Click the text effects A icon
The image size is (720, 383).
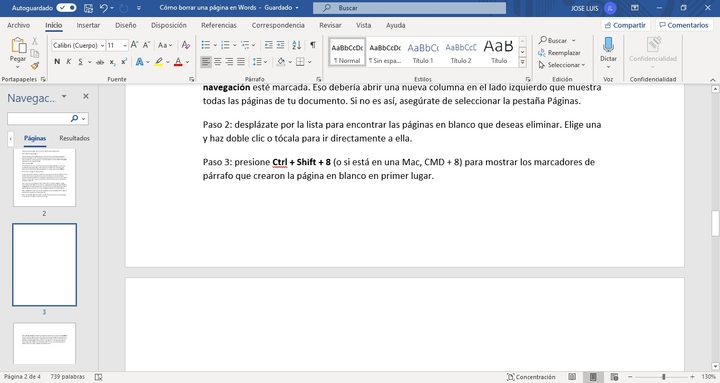(x=139, y=62)
